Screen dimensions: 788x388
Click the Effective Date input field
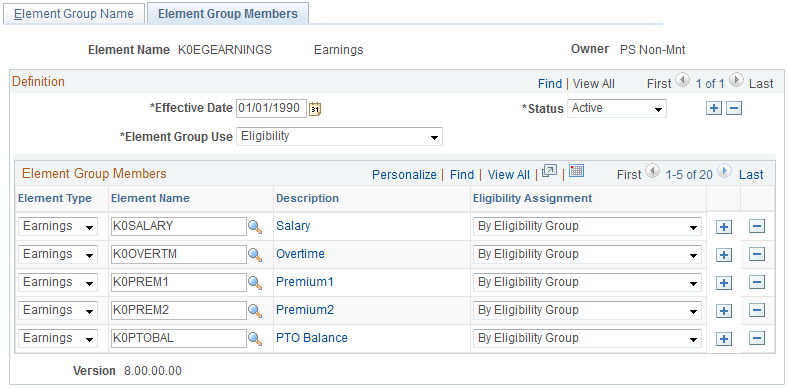coord(271,109)
